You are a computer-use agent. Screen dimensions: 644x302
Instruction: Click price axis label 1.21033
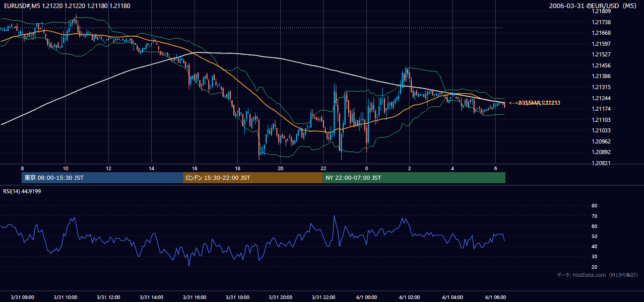601,130
